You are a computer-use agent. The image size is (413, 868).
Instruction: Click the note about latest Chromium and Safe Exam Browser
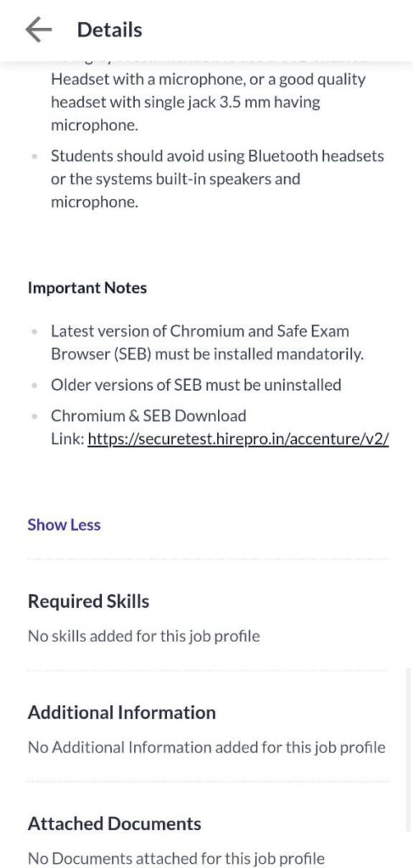coord(208,342)
